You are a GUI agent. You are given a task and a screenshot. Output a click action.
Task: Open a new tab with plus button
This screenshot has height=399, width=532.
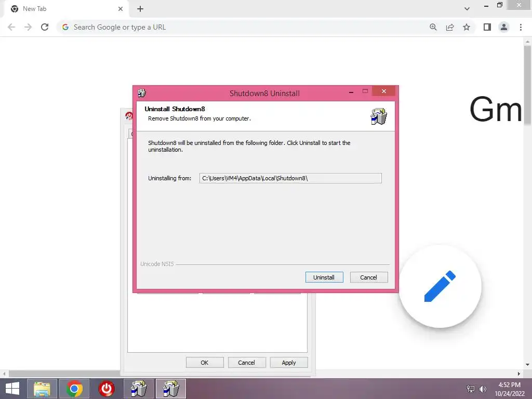[140, 9]
